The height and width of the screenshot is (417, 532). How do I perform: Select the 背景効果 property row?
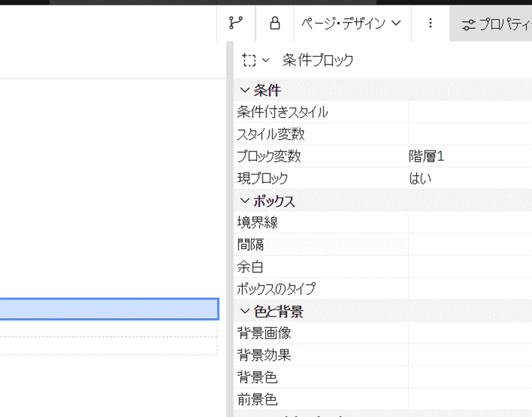coord(383,355)
